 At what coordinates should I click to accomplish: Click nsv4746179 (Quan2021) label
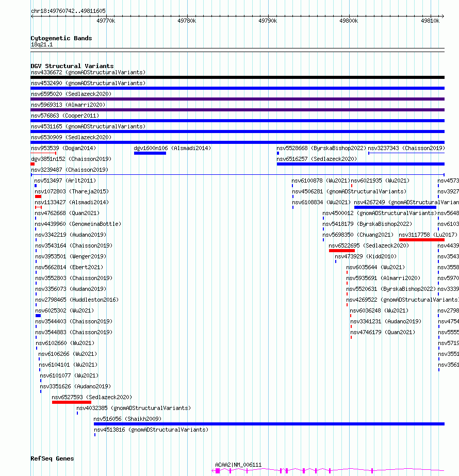coord(383,333)
